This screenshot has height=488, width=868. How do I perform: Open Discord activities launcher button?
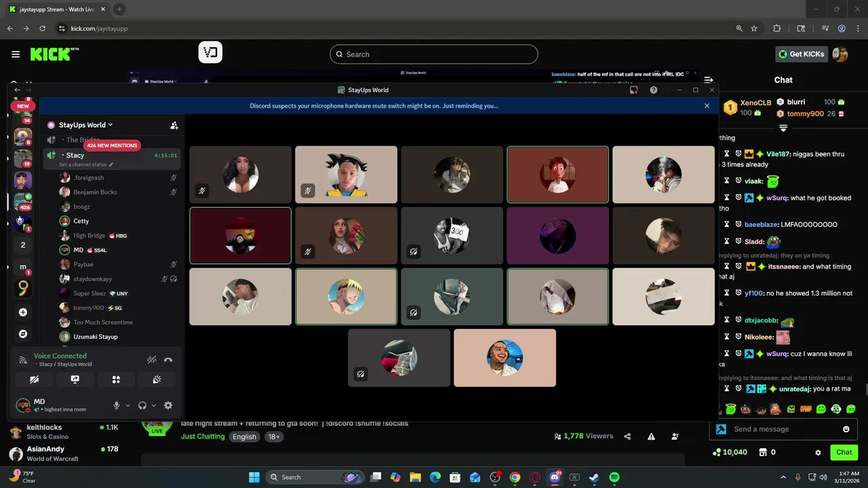pyautogui.click(x=116, y=380)
